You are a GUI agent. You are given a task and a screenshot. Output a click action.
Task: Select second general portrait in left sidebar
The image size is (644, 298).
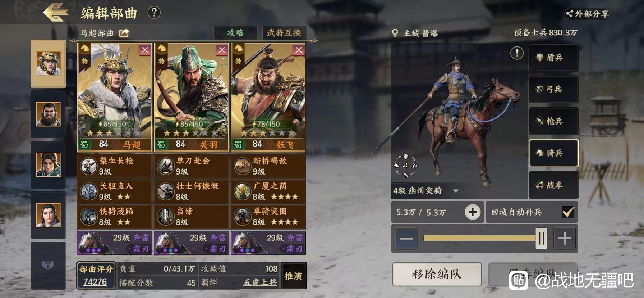[x=48, y=114]
